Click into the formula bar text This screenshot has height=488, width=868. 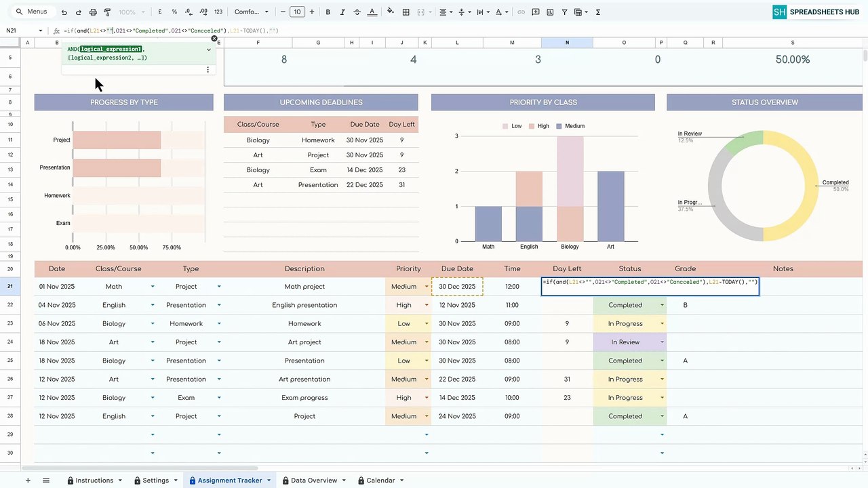pyautogui.click(x=171, y=30)
